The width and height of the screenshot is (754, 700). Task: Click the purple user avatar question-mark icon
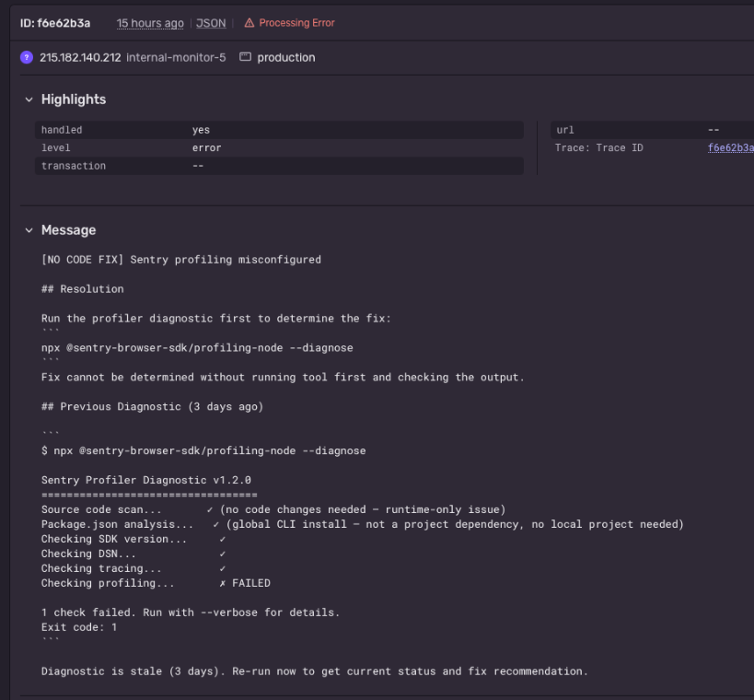(27, 57)
